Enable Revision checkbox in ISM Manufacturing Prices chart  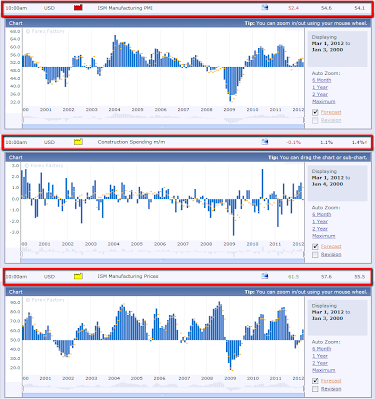click(x=315, y=389)
